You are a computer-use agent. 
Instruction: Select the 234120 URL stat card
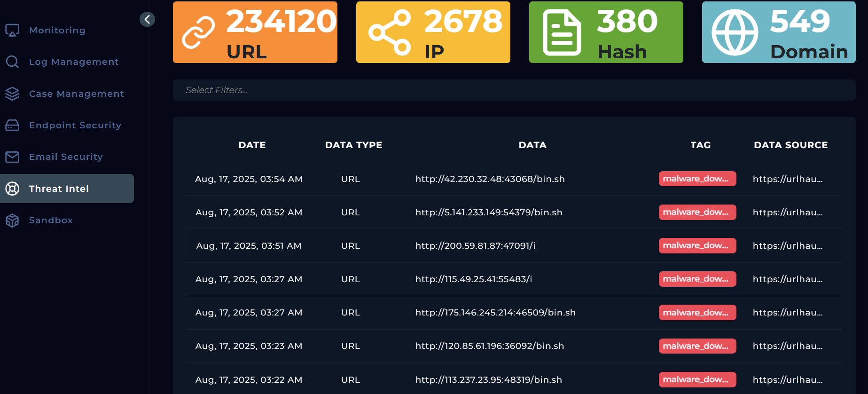click(x=255, y=32)
